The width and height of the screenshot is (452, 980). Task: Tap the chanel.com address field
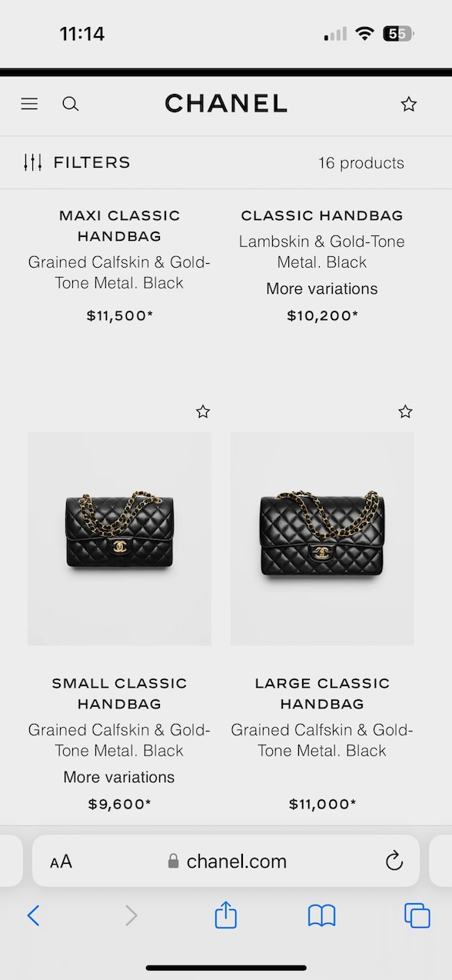(x=226, y=861)
